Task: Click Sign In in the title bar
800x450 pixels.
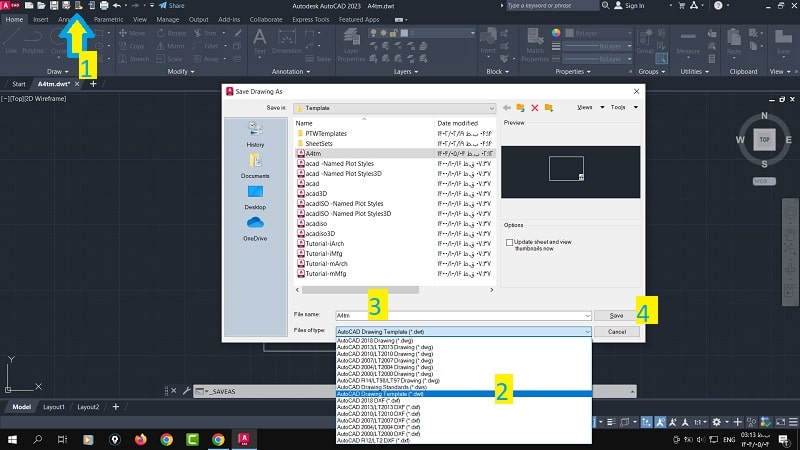Action: coord(630,6)
